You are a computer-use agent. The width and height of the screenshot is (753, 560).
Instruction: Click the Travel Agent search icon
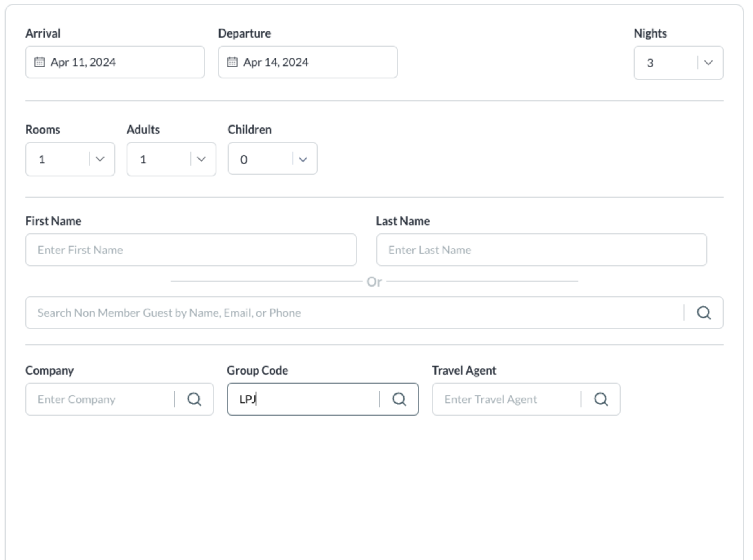coord(601,399)
